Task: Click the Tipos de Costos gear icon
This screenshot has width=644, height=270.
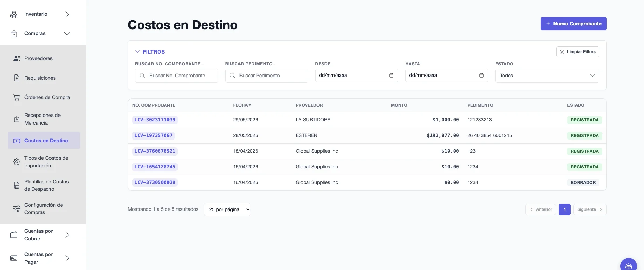Action: click(17, 162)
